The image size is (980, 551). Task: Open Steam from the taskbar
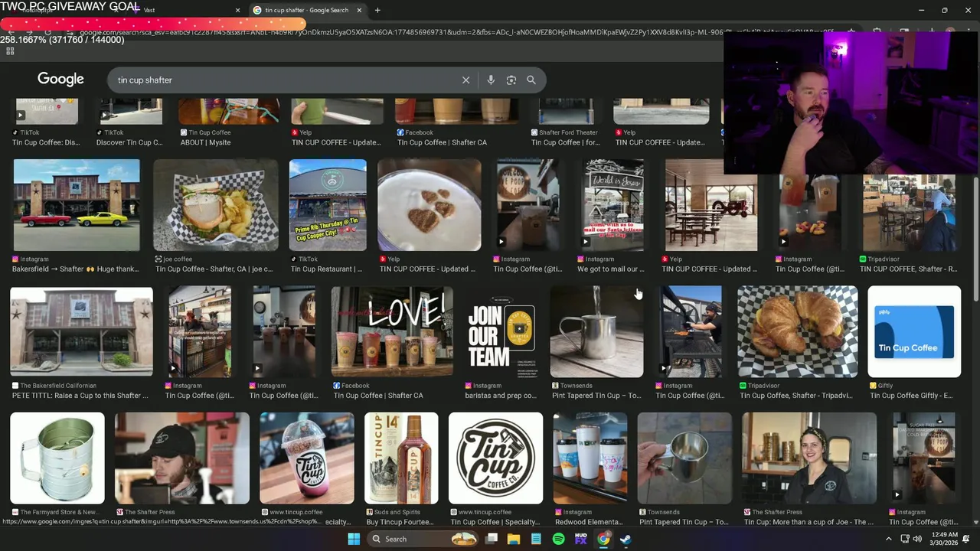pos(626,539)
